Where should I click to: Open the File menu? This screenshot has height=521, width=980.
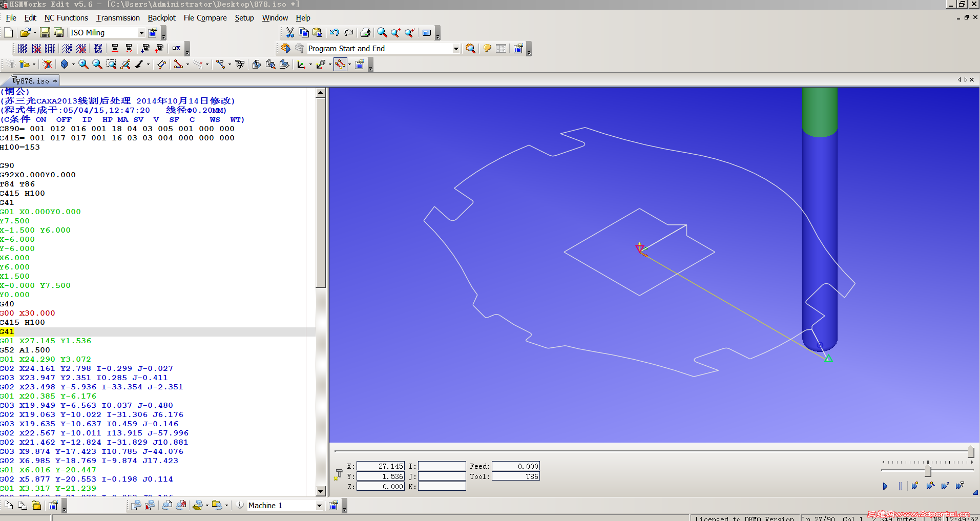(11, 18)
